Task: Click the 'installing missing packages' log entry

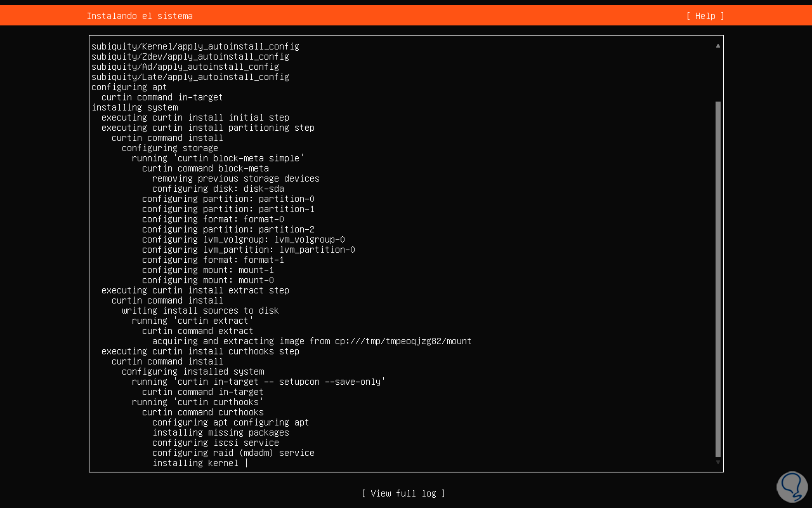Action: 220,432
